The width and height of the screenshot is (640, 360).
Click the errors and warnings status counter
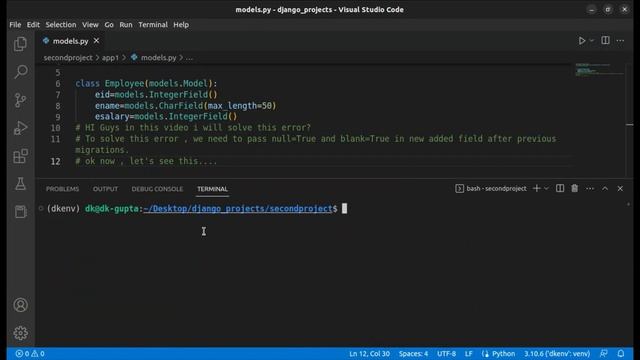tap(30, 354)
